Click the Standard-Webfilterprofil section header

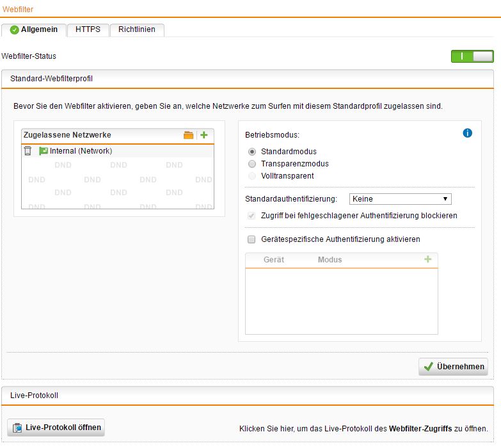click(x=248, y=79)
